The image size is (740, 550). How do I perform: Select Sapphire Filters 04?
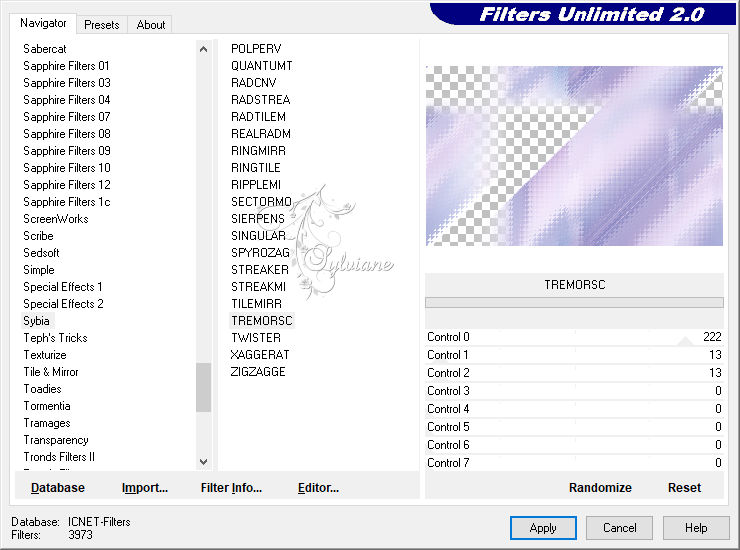(67, 100)
